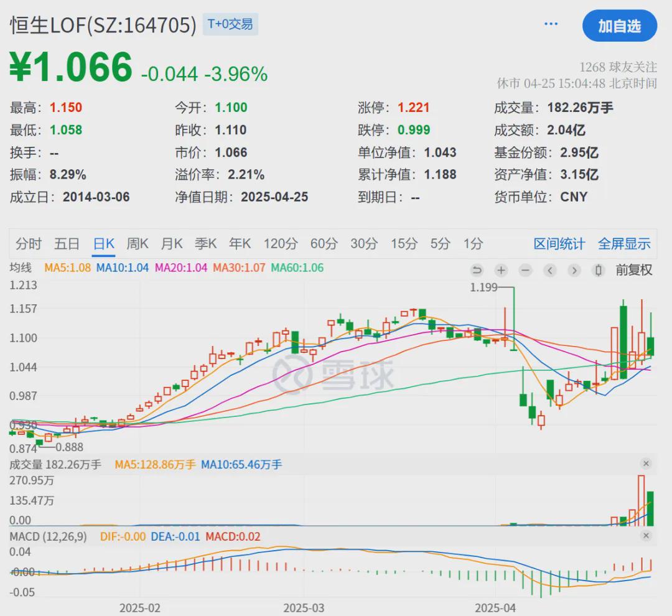This screenshot has width=672, height=616.
Task: Click the volume MA5:128.86万手 label
Action: click(x=155, y=465)
